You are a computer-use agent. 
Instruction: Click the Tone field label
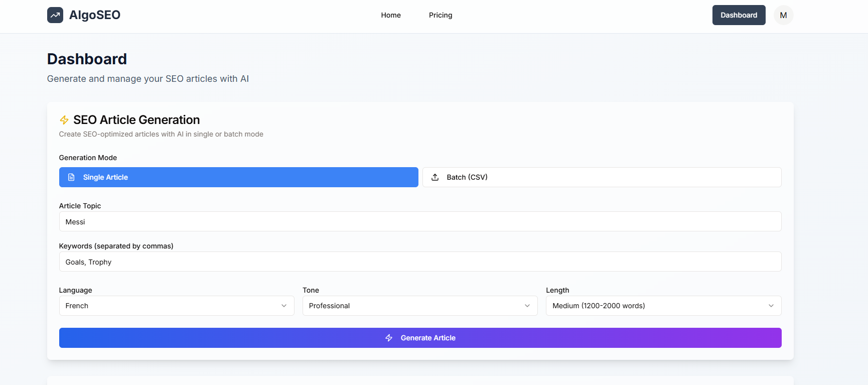click(x=311, y=290)
